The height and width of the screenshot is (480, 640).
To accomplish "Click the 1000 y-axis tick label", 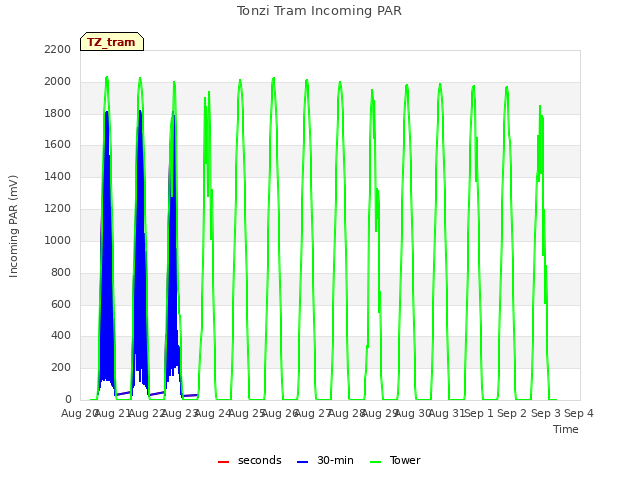I will (58, 240).
